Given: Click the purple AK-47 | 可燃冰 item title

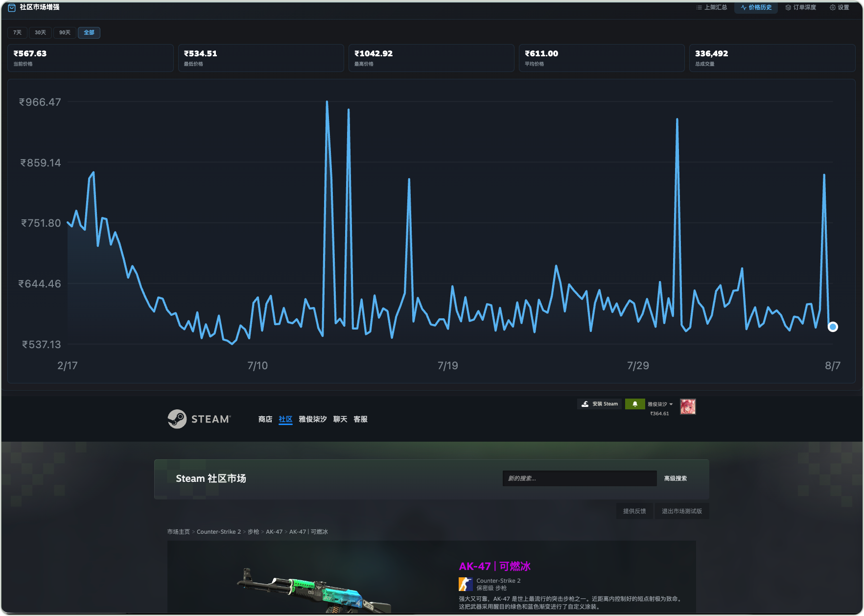Looking at the screenshot, I should 494,567.
